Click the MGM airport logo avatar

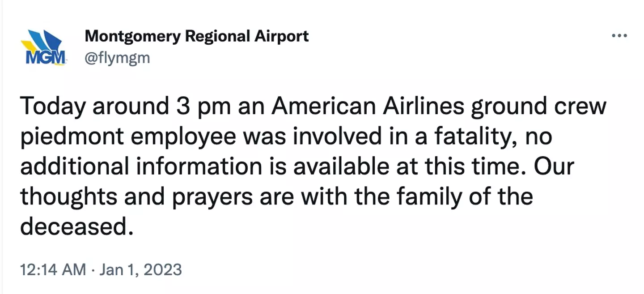[x=43, y=47]
